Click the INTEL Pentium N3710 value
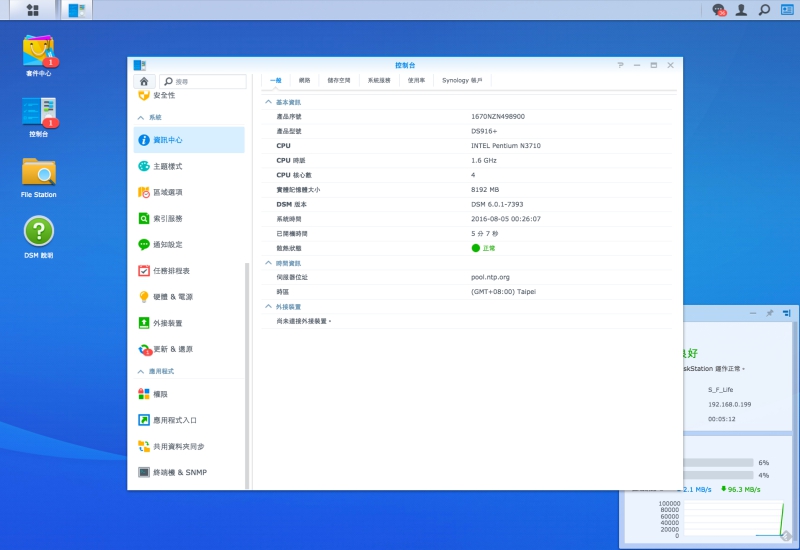800x550 pixels. pyautogui.click(x=506, y=145)
